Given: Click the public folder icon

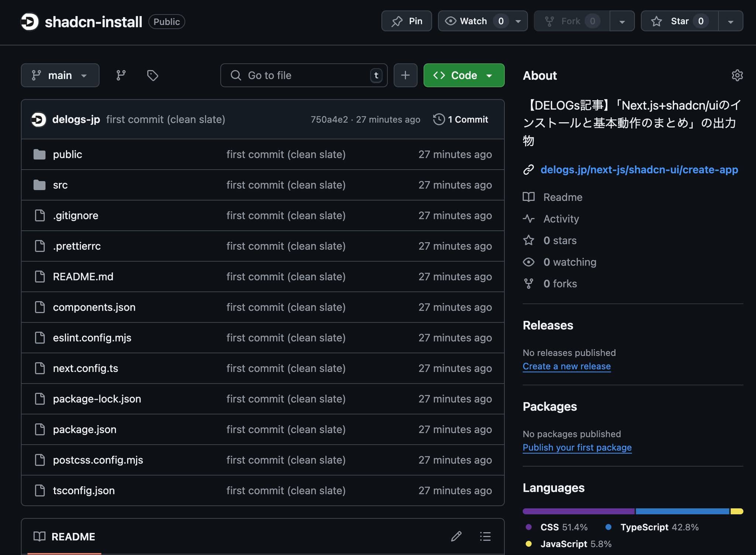Looking at the screenshot, I should pyautogui.click(x=39, y=154).
